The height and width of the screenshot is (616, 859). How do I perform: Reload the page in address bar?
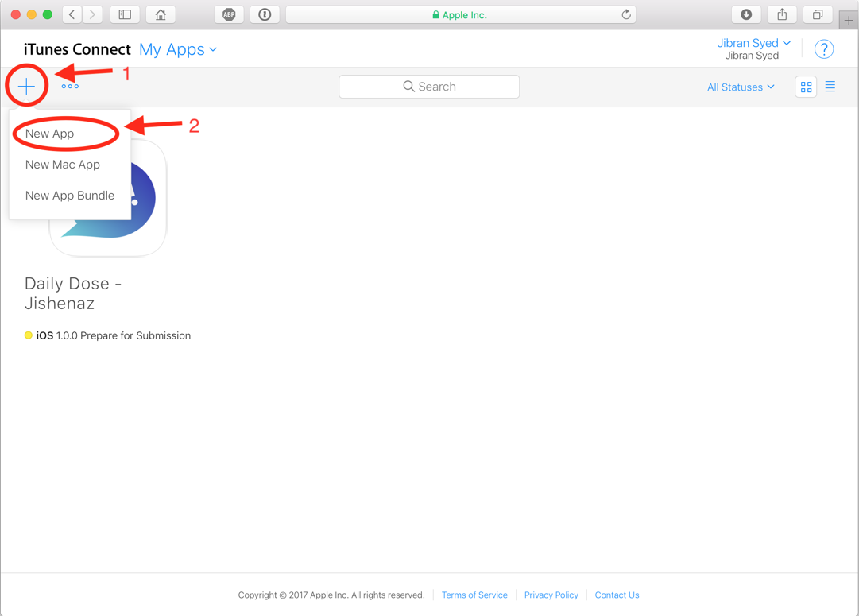[626, 15]
